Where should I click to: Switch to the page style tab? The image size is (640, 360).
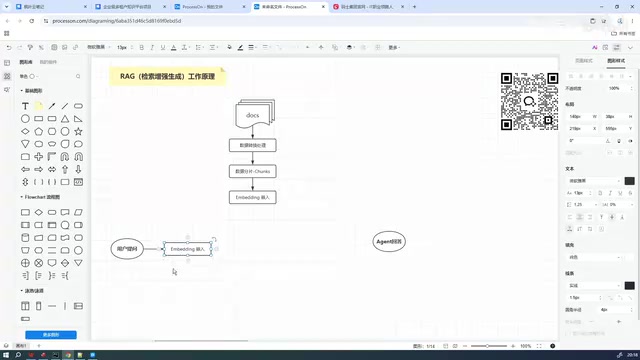[x=584, y=60]
